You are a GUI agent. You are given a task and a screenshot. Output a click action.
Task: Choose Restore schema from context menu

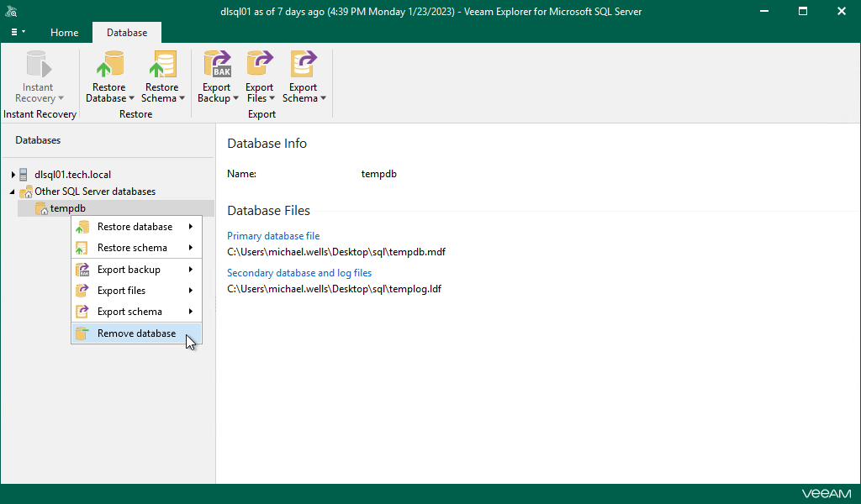(137, 248)
